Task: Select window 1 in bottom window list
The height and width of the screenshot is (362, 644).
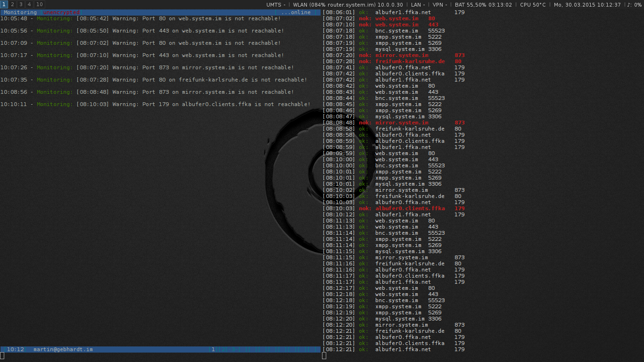Action: [213, 349]
